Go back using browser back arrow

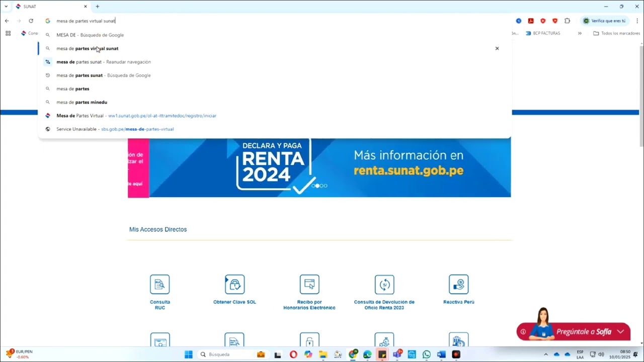click(7, 21)
